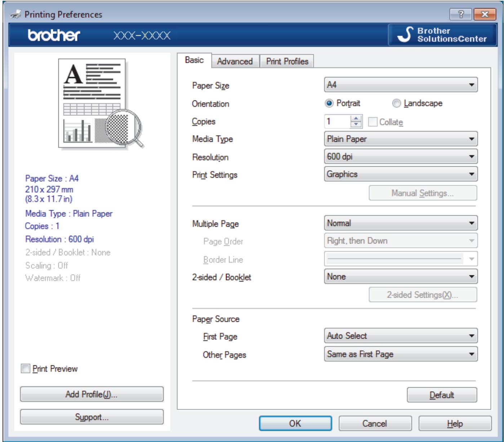Viewport: 504px width, 442px height.
Task: Switch to the Advanced tab
Action: 235,62
